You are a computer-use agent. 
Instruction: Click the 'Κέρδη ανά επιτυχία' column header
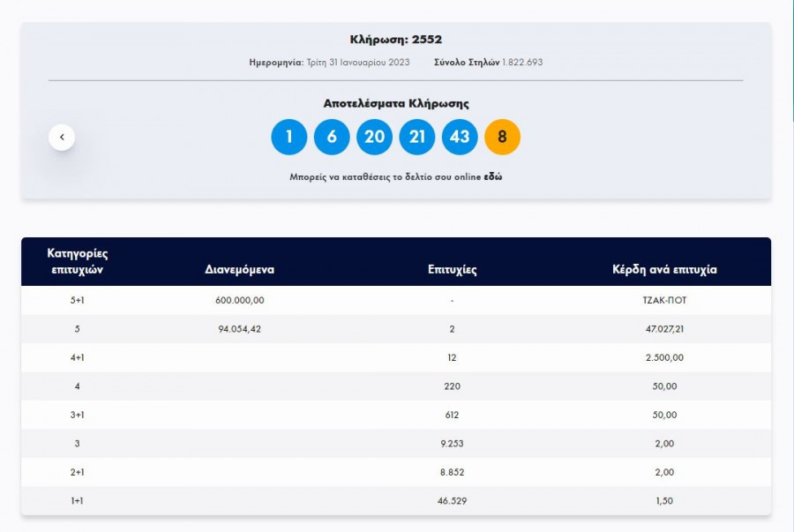(x=664, y=270)
